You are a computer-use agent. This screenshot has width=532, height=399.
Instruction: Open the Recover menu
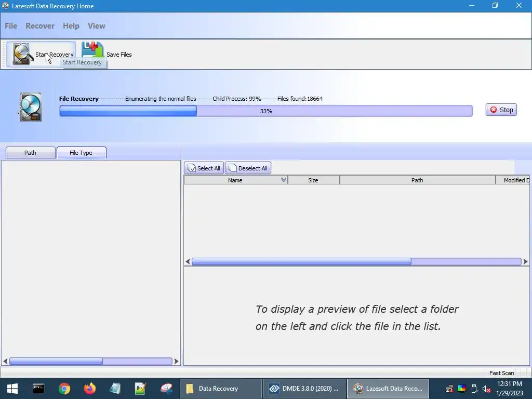[x=39, y=26]
